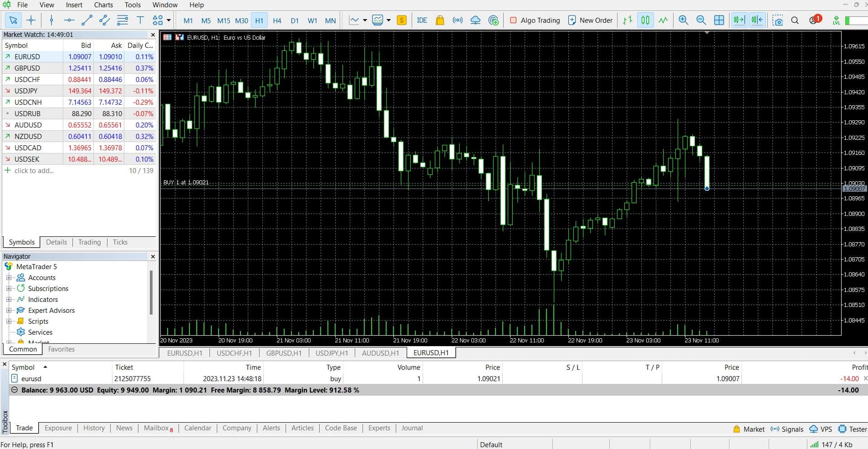
Task: Zoom in on the chart
Action: click(684, 20)
